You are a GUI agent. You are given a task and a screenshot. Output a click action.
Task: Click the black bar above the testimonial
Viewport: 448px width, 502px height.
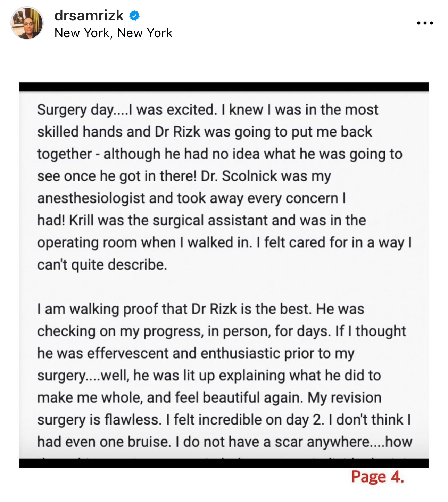(224, 87)
